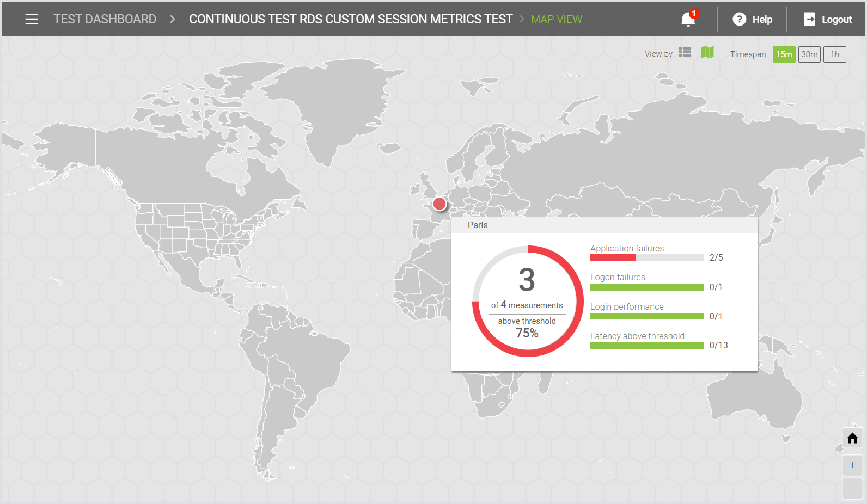Switch to list view icon
The image size is (867, 504).
685,52
